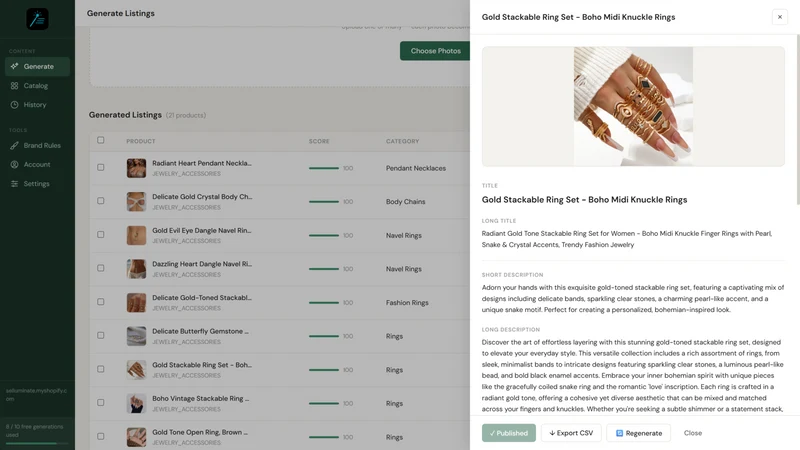Click the Generate sparkle icon in the sidebar
Screen dimensions: 800x450
pyautogui.click(x=14, y=66)
